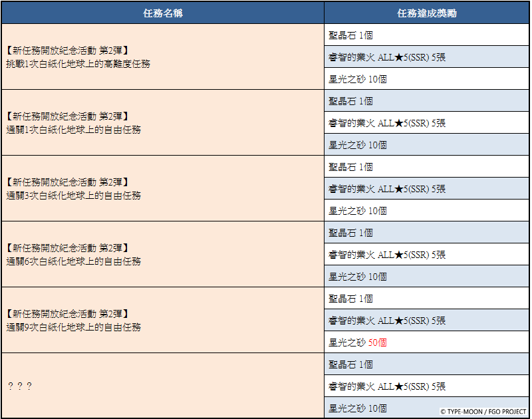532x419 pixels.
Task: Click the TYPE-MOON / FGO PROJECT copyright text
Action: [x=483, y=412]
